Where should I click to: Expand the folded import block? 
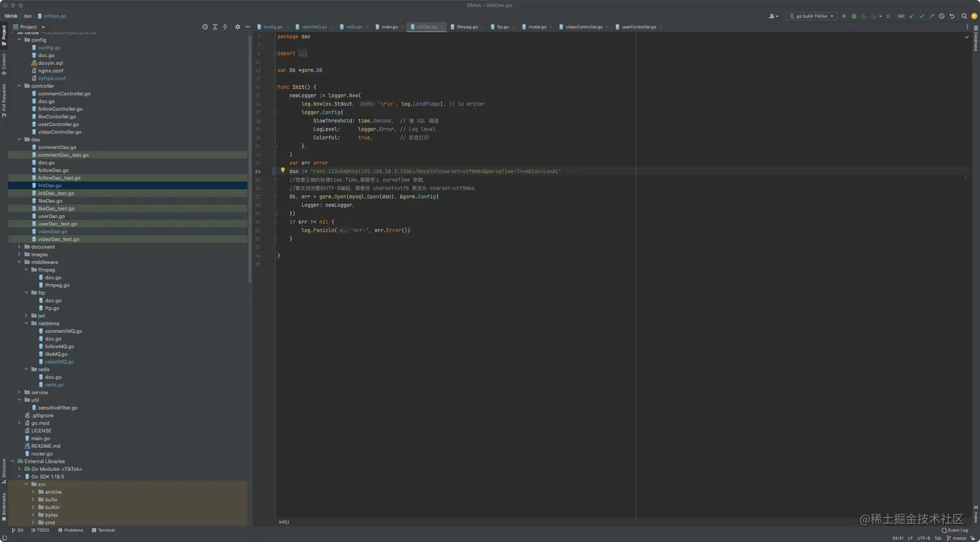(303, 53)
